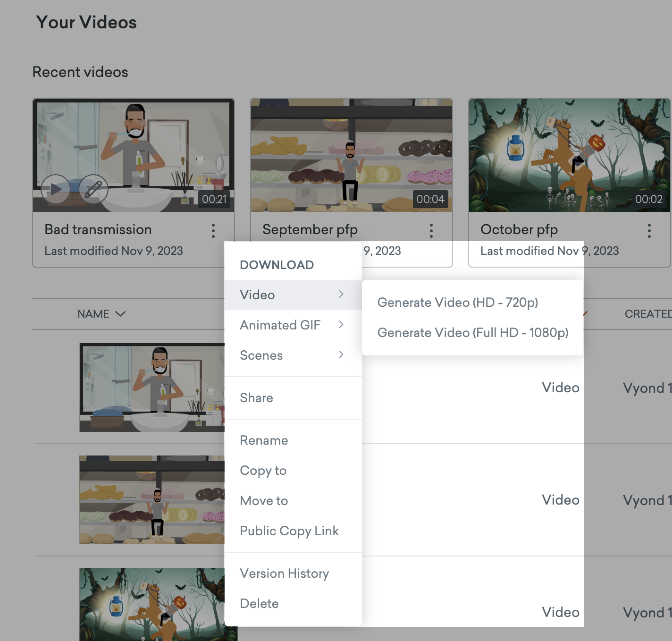Open bakery video thumbnail in list
672x641 pixels.
pyautogui.click(x=152, y=500)
